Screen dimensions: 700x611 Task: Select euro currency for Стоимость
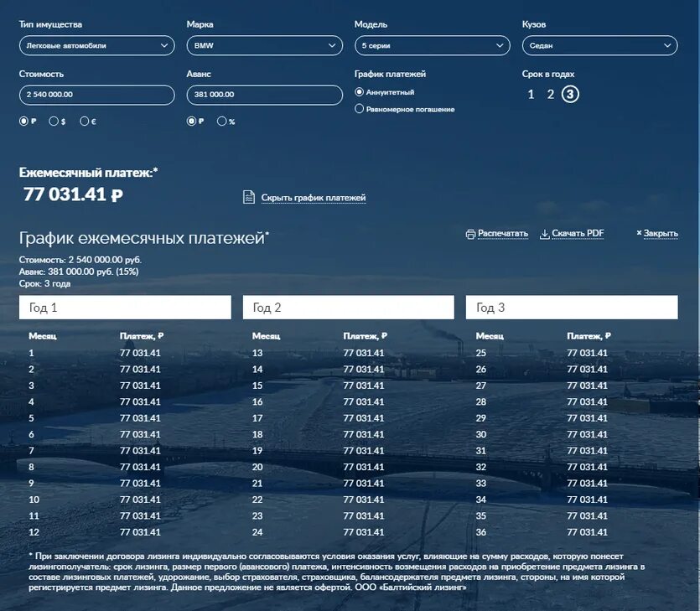(x=85, y=121)
